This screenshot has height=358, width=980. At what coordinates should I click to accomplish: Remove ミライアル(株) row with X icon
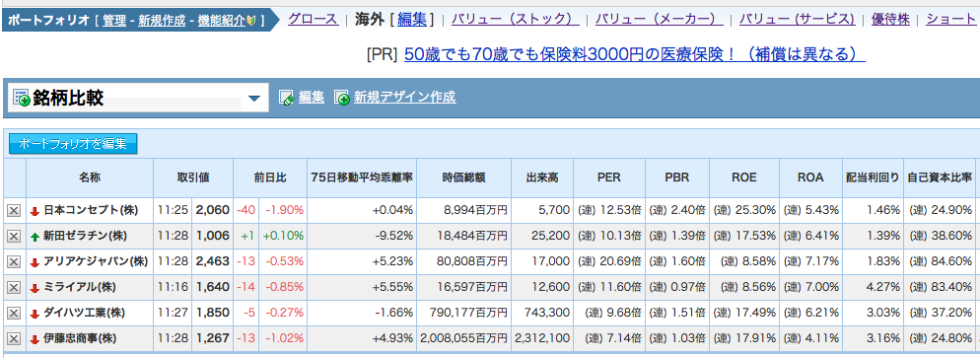pos(13,287)
